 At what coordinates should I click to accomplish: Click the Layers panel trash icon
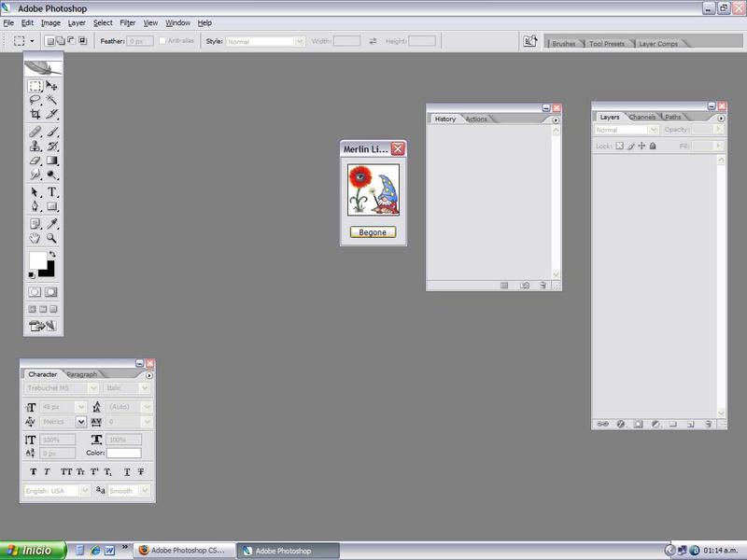(x=709, y=424)
